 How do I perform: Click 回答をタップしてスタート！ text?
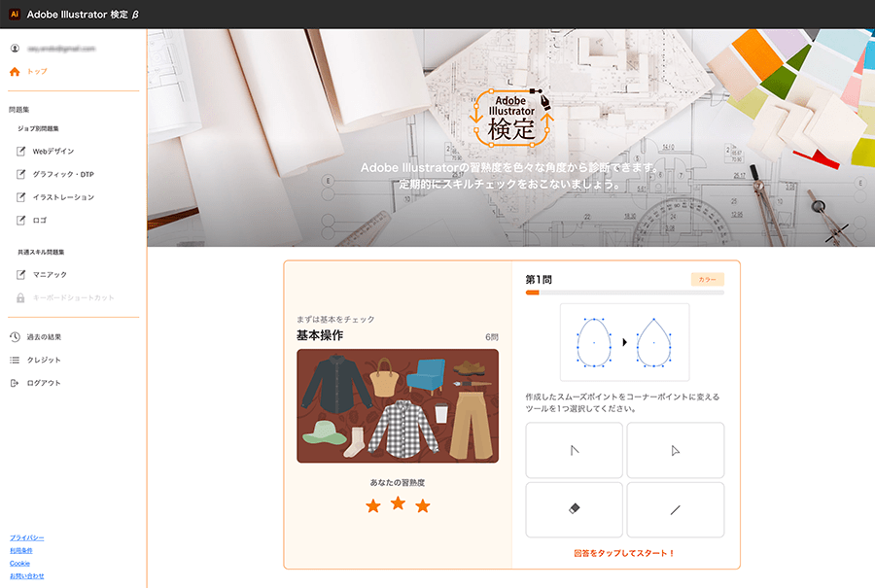[x=624, y=553]
